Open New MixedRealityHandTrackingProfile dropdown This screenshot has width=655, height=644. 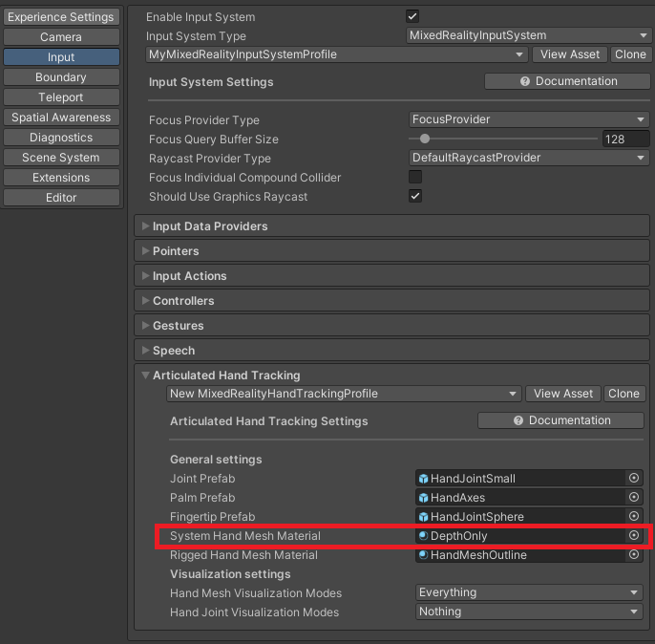(x=344, y=394)
